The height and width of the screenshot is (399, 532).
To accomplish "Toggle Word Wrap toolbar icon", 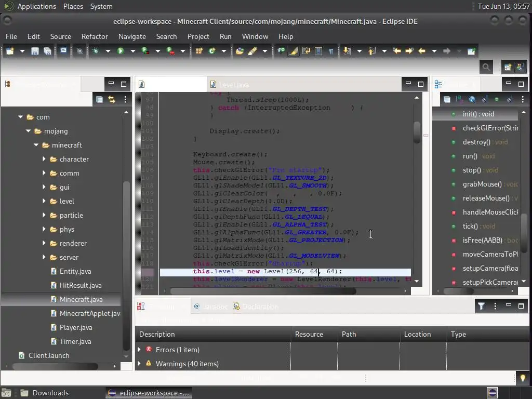I will tap(306, 51).
